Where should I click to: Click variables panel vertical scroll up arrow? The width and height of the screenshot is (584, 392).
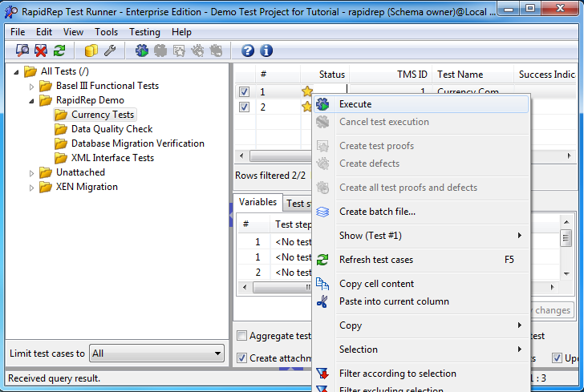[x=566, y=222]
